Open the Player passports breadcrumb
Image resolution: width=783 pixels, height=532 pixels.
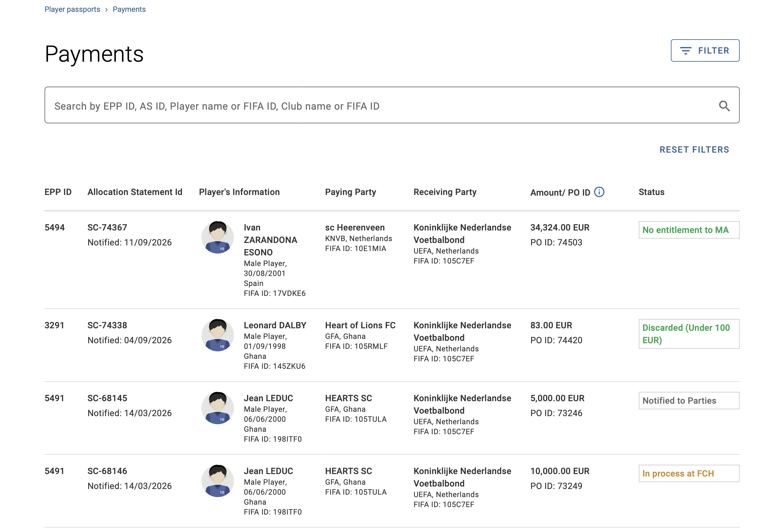(x=72, y=9)
